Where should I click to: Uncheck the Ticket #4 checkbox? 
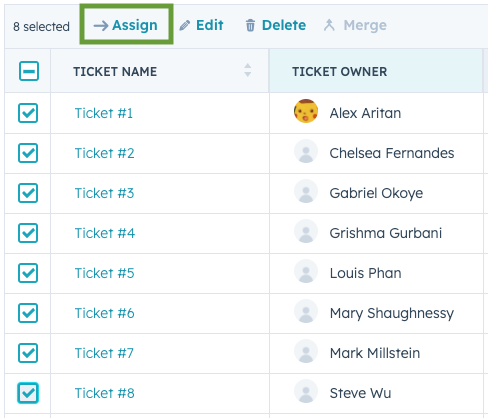28,233
